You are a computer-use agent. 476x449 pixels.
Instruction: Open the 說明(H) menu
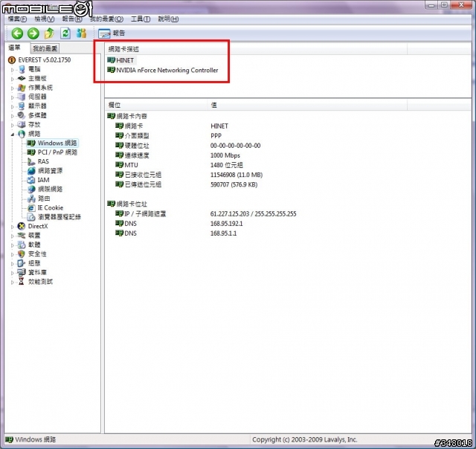[168, 19]
